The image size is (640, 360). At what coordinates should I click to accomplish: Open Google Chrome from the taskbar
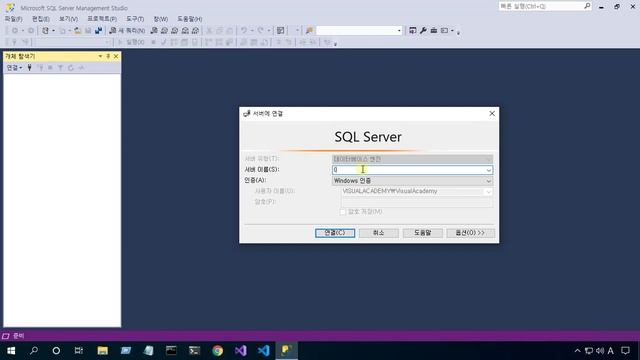coord(218,350)
